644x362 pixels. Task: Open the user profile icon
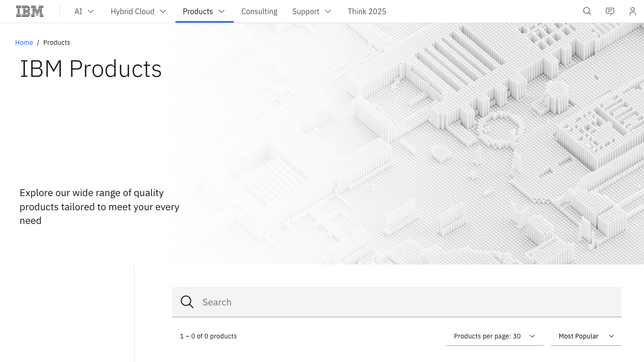point(633,11)
